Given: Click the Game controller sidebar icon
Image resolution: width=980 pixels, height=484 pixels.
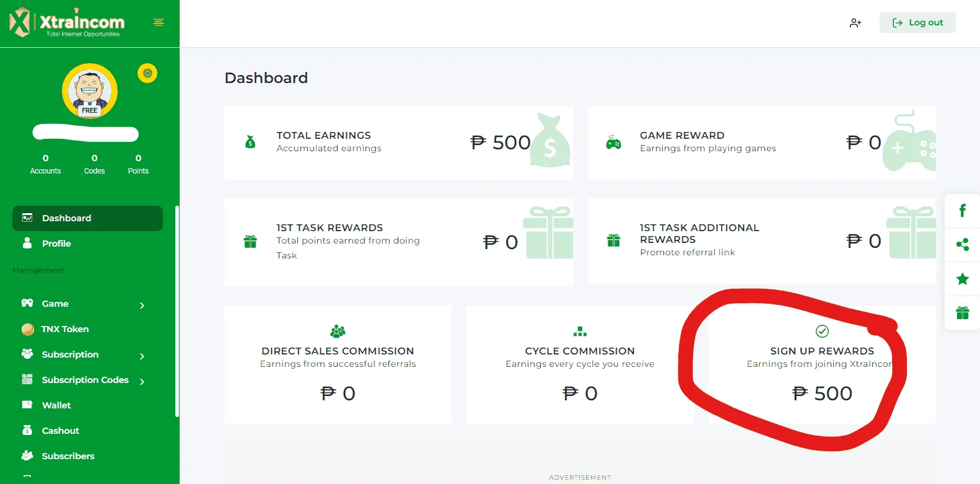Looking at the screenshot, I should click(x=27, y=303).
